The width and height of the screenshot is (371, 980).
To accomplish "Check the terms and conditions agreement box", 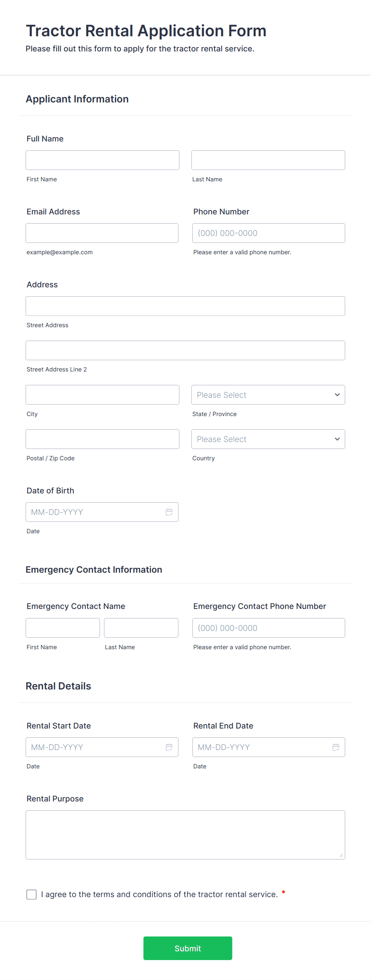I will tap(32, 894).
